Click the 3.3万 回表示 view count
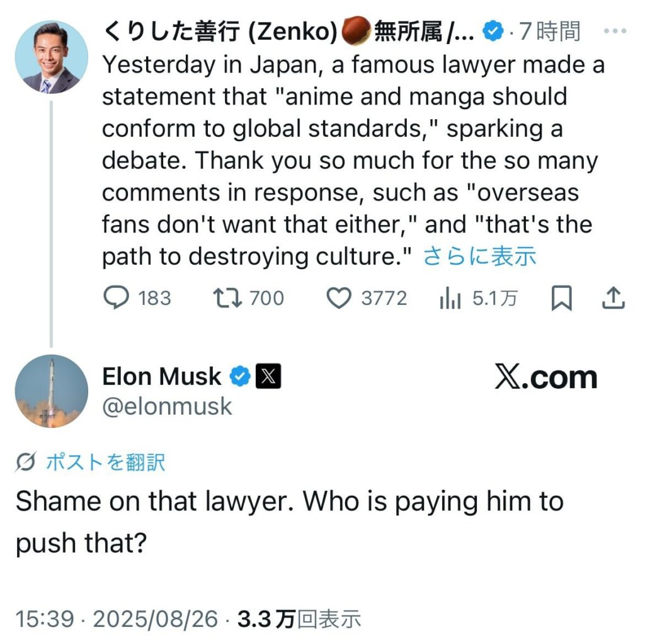The height and width of the screenshot is (644, 645). click(x=298, y=619)
